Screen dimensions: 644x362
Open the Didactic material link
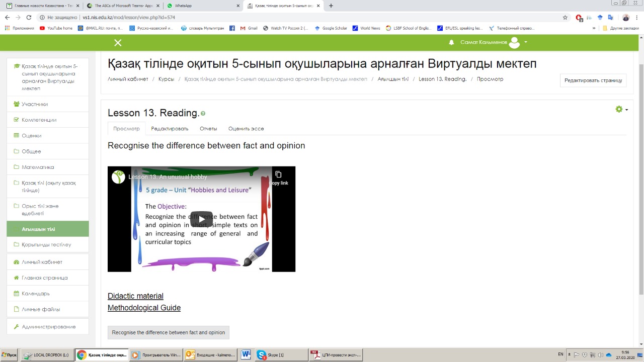point(135,296)
